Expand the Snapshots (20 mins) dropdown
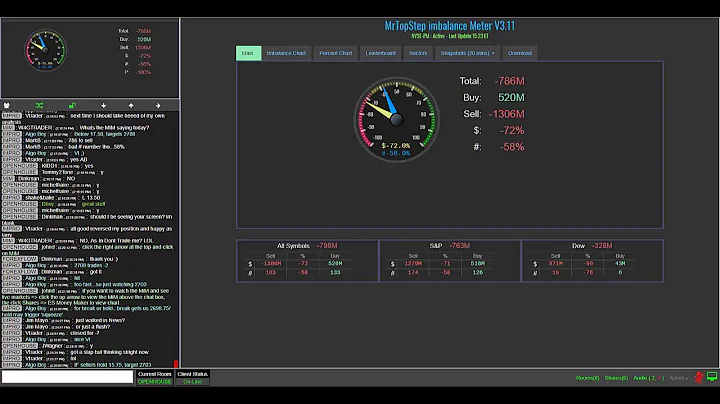Image resolution: width=720 pixels, height=404 pixels. pyautogui.click(x=467, y=53)
